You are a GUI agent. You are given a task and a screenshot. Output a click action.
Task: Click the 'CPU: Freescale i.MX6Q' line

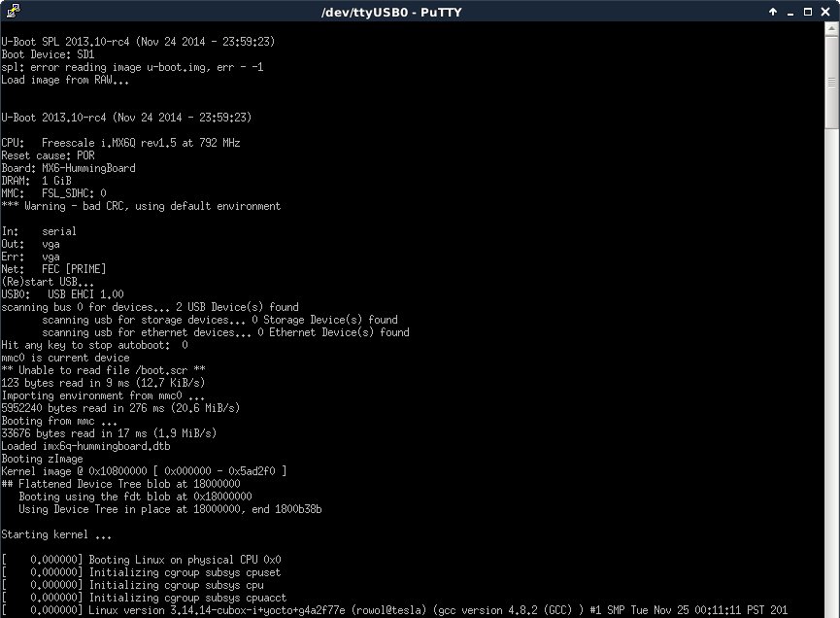pos(120,143)
